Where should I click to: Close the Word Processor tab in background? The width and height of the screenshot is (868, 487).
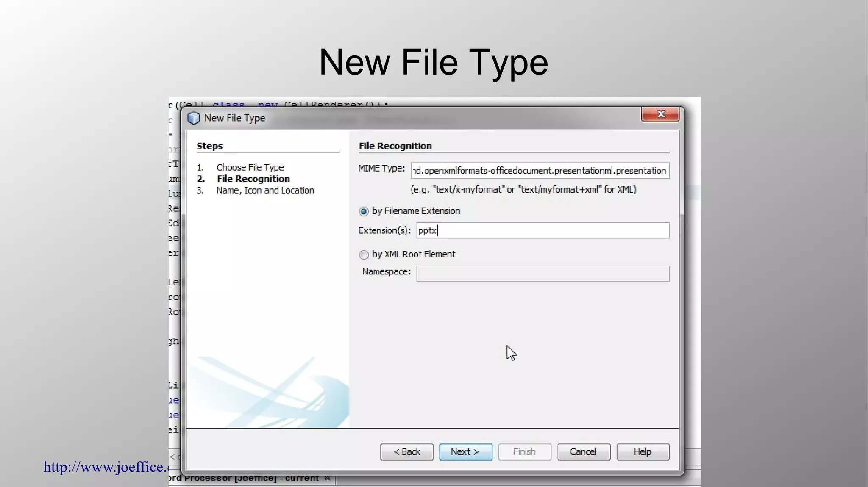[x=327, y=479]
